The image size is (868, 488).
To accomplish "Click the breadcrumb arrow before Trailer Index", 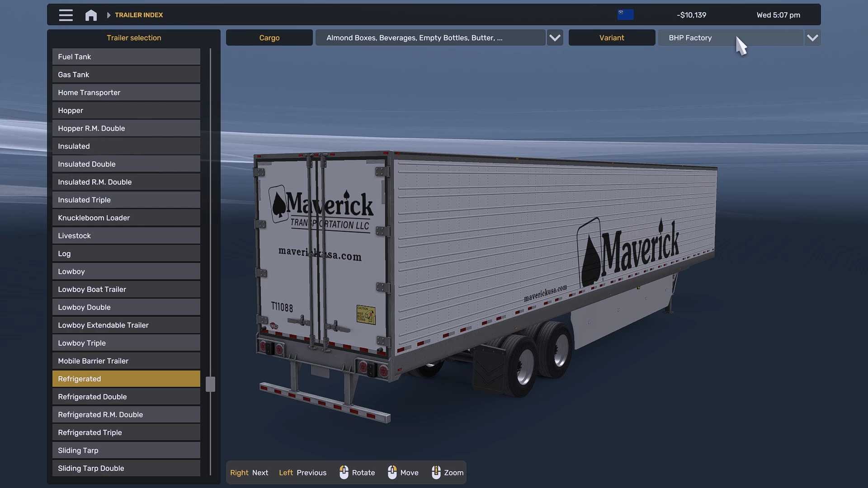I will 108,15.
